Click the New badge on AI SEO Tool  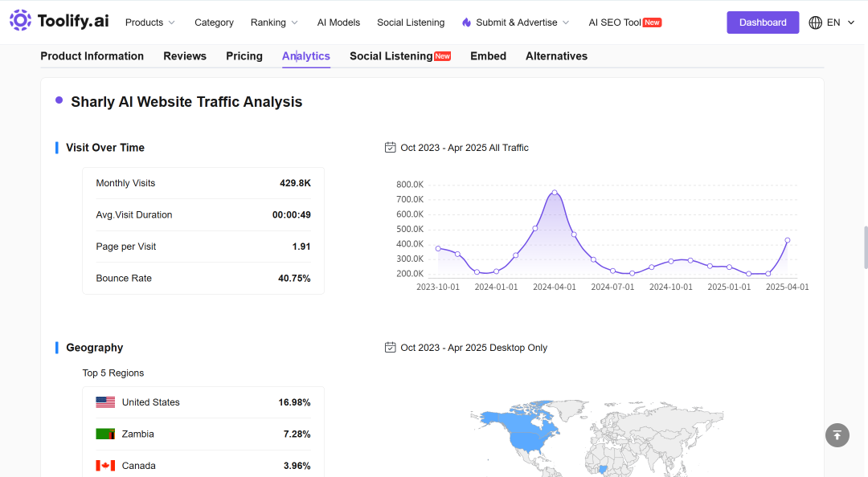(652, 22)
